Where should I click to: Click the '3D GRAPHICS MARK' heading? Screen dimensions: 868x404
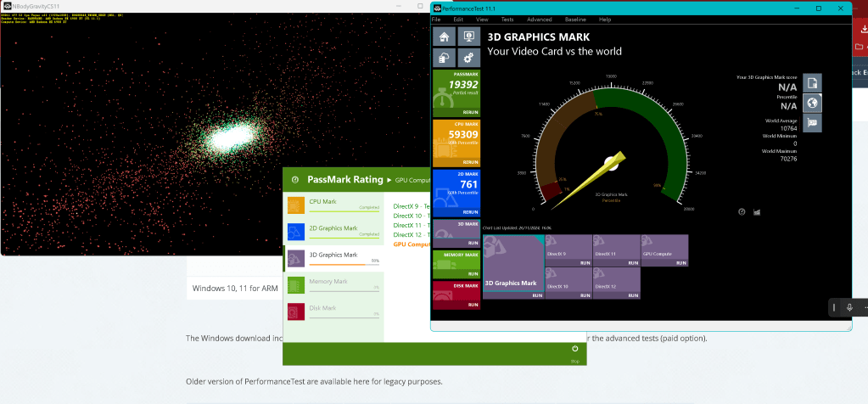[538, 37]
